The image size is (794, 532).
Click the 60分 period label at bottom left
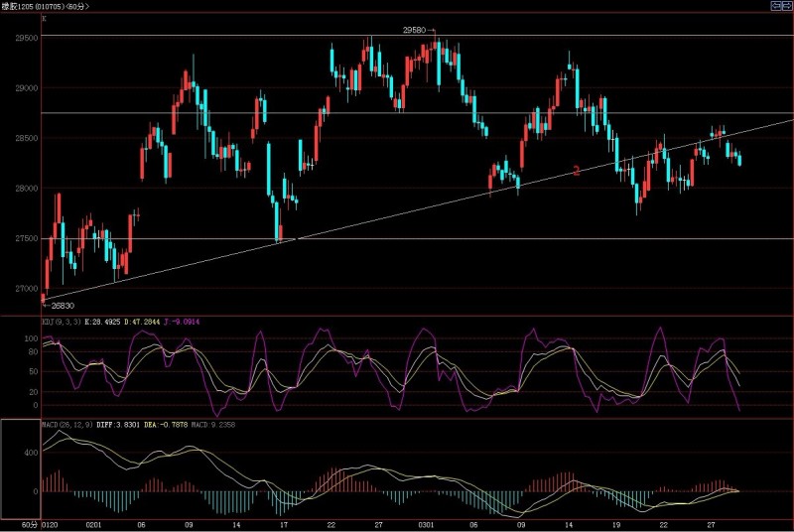click(29, 523)
